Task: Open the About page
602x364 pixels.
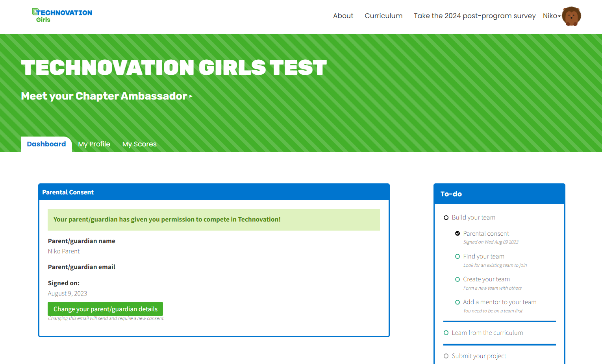Action: 343,16
